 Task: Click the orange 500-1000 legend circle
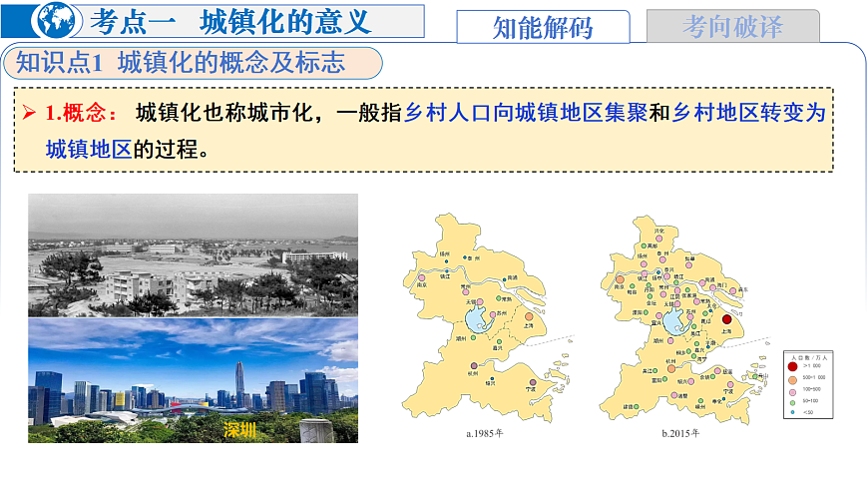(792, 379)
